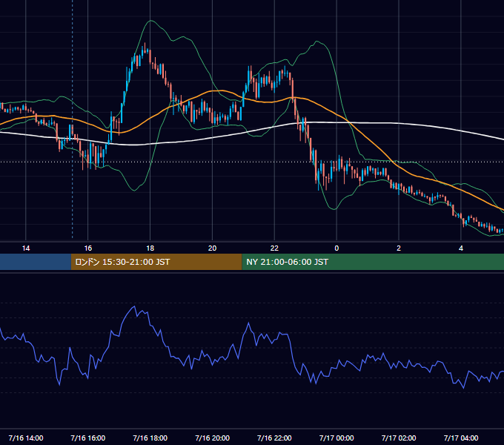Click the upper band peak near 18:00
The image size is (504, 445).
tap(150, 21)
